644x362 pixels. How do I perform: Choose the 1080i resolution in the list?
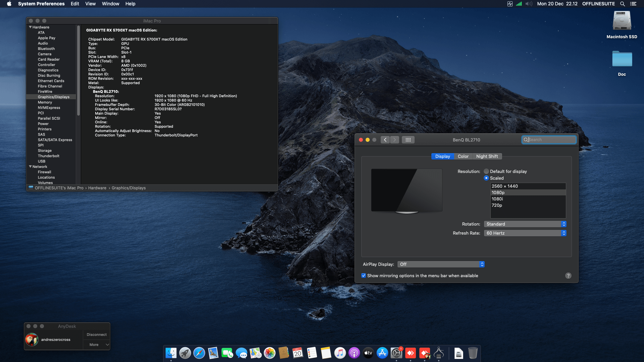[x=528, y=199]
